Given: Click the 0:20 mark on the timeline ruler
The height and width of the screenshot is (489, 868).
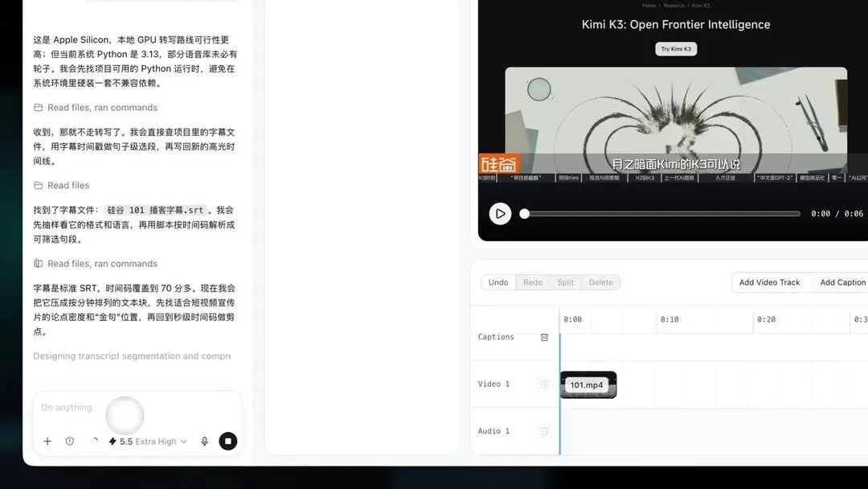Looking at the screenshot, I should 766,319.
